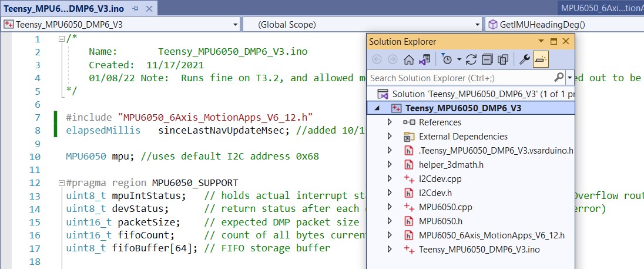Maximize the Solution Explorer panel
Image resolution: width=644 pixels, height=269 pixels.
coord(554,42)
